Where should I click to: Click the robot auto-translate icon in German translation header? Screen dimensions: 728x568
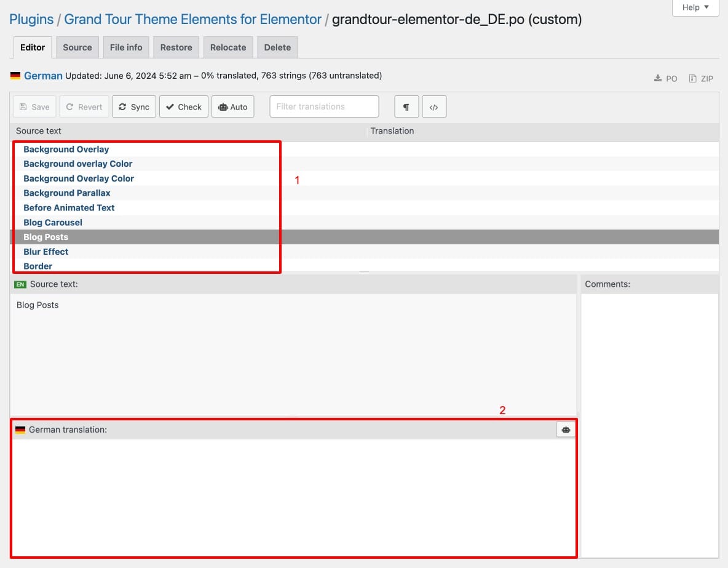566,430
